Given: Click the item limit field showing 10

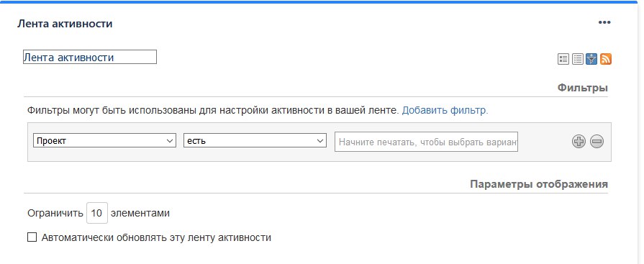Looking at the screenshot, I should (x=97, y=213).
